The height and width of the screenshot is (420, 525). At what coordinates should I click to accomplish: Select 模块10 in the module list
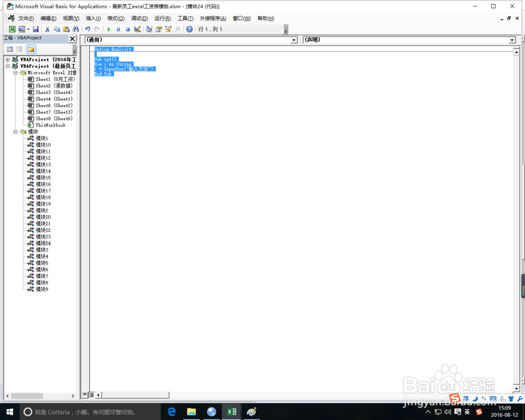pos(43,145)
